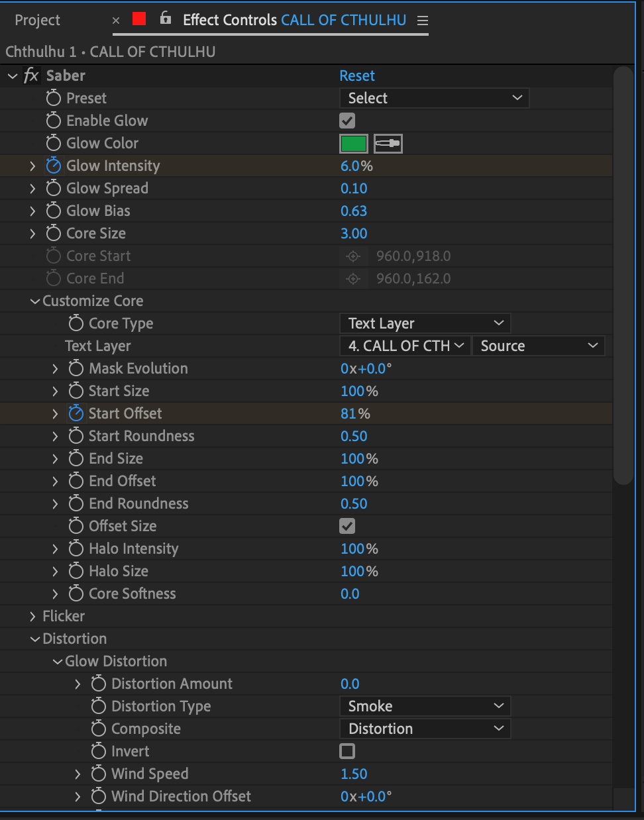Image resolution: width=644 pixels, height=820 pixels.
Task: Open the Source dropdown
Action: coord(539,346)
